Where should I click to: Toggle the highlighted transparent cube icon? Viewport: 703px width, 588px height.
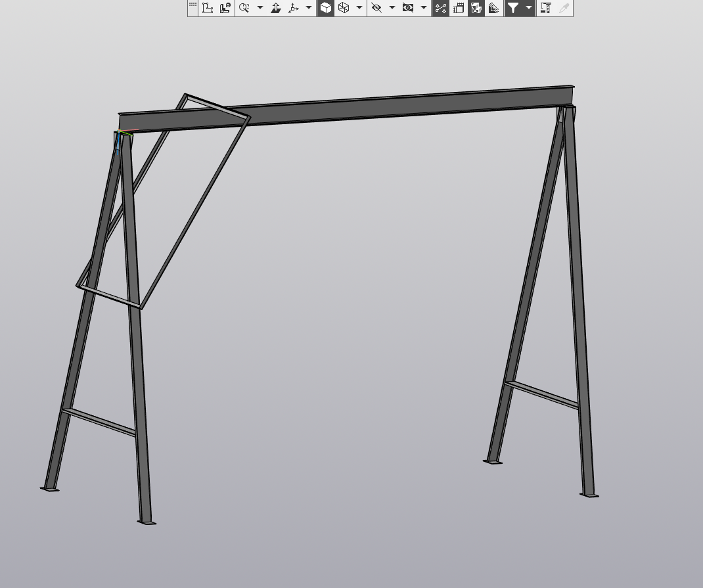click(476, 8)
